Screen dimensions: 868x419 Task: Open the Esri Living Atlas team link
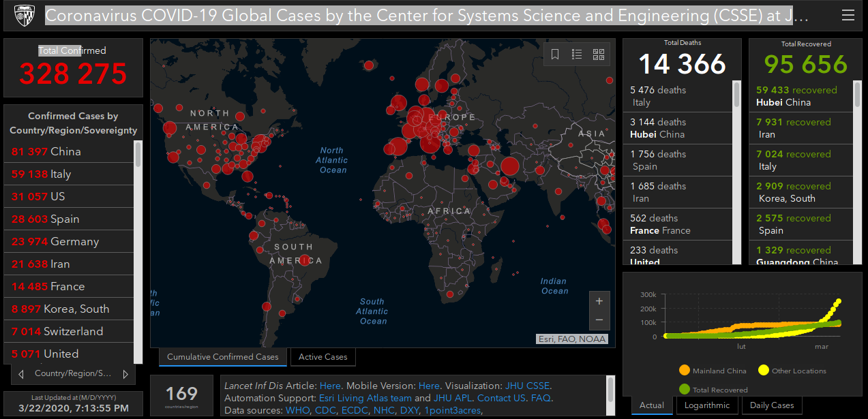[365, 398]
